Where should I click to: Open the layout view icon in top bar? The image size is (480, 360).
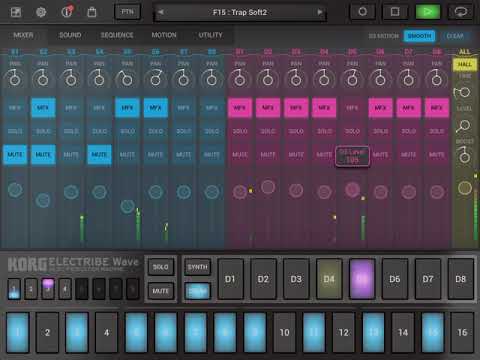pos(16,12)
